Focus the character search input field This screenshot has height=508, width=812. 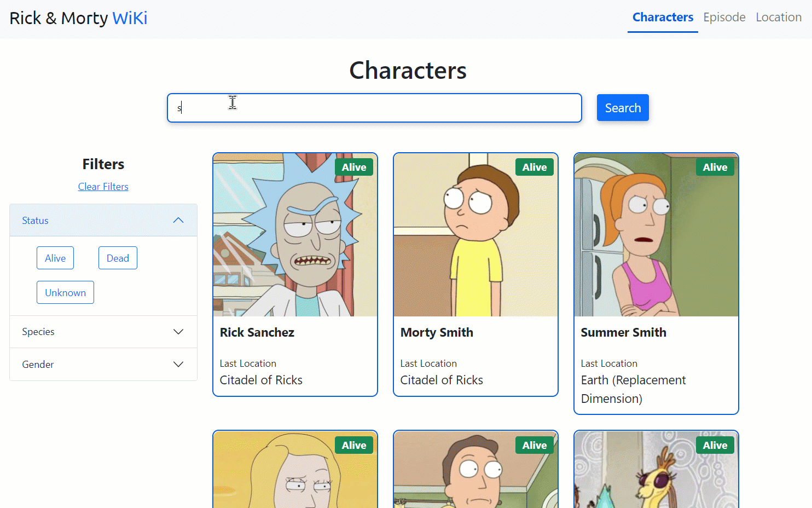[374, 108]
